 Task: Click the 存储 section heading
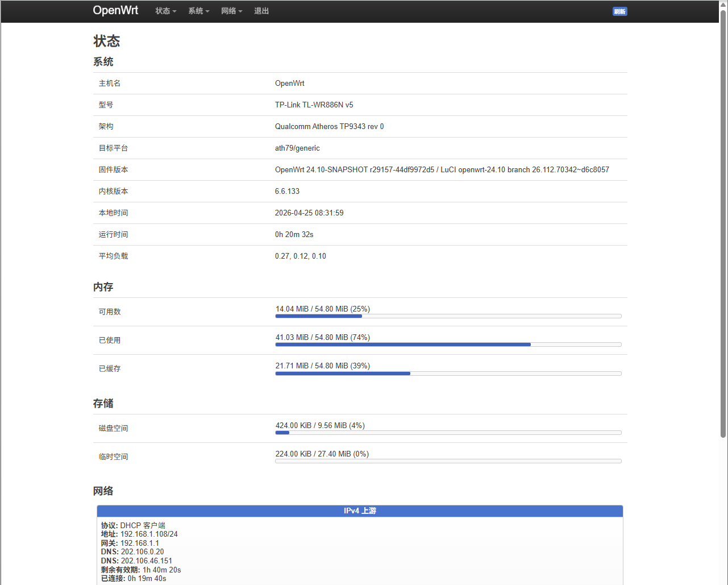pos(103,404)
